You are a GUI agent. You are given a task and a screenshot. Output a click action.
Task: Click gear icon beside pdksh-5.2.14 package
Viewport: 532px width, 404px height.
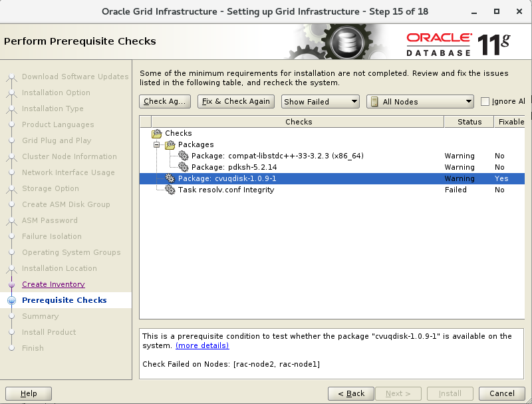pyautogui.click(x=184, y=167)
